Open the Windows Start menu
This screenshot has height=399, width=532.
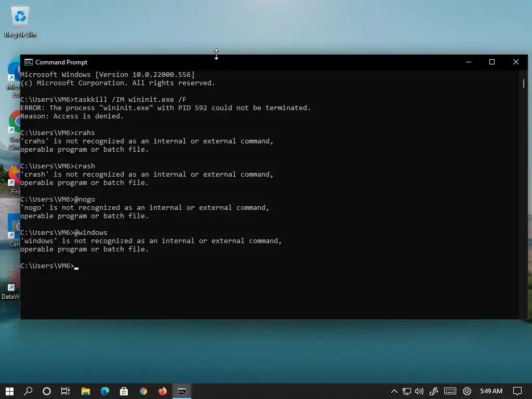(x=9, y=391)
